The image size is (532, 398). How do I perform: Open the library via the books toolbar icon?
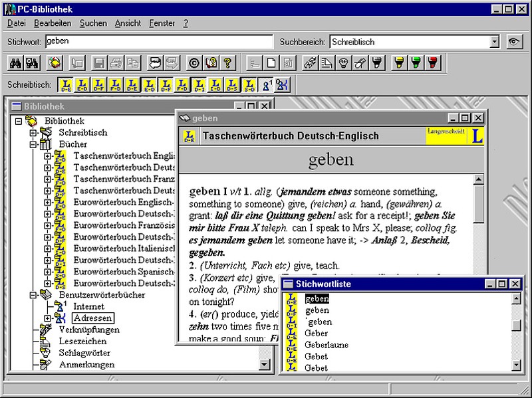pyautogui.click(x=55, y=63)
